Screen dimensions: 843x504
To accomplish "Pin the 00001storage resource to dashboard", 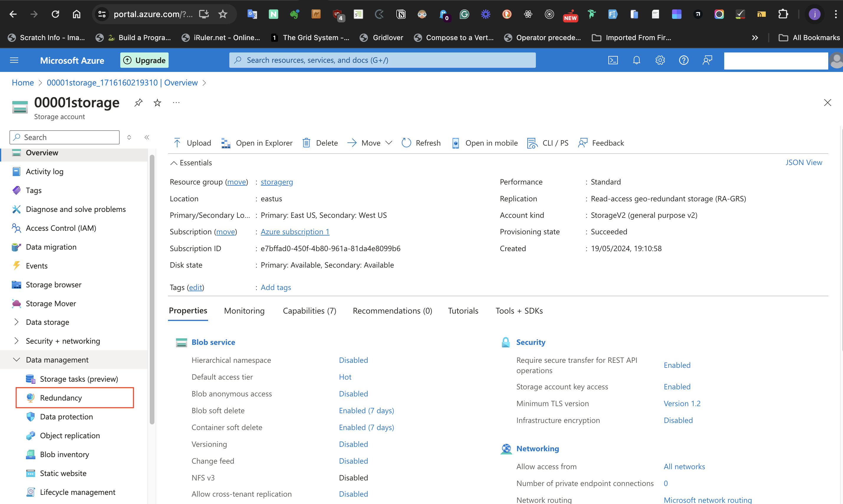I will [x=138, y=103].
